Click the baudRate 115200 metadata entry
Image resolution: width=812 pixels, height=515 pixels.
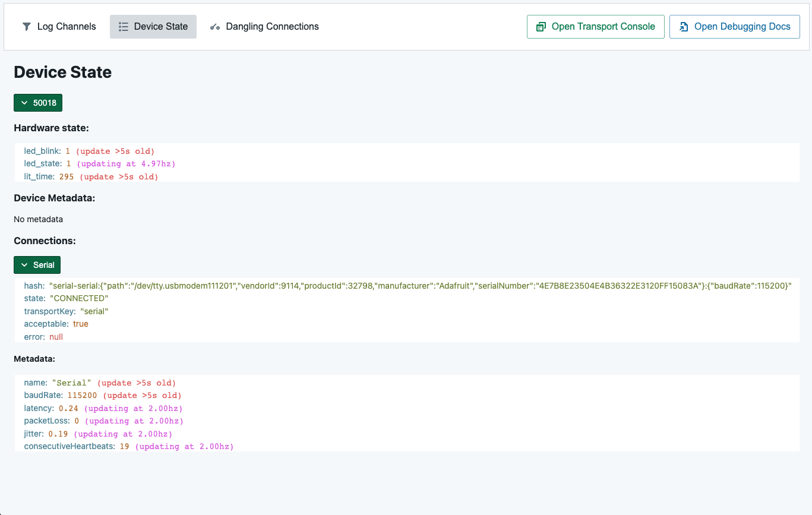102,395
